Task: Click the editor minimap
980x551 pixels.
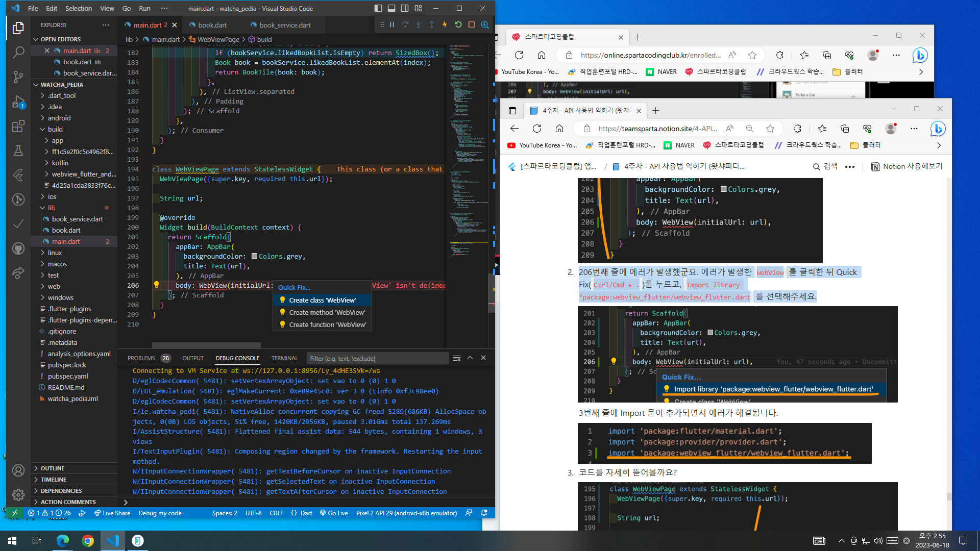Action: tap(468, 153)
